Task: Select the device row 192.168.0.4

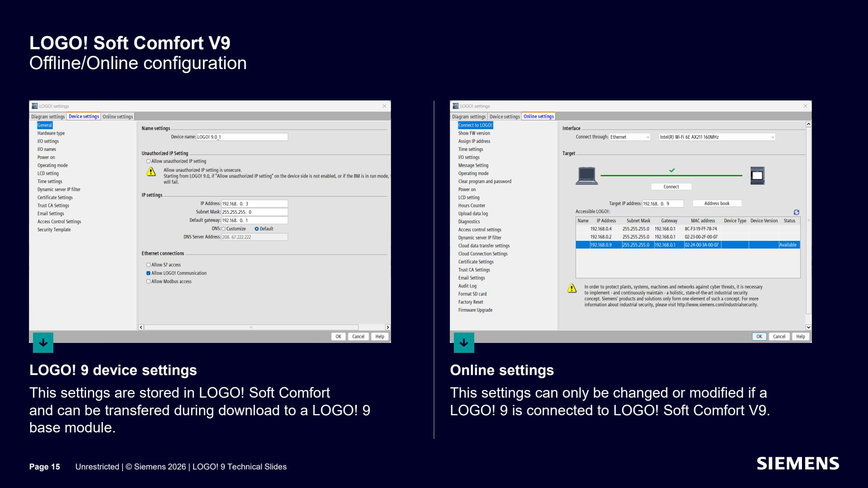Action: click(x=688, y=229)
